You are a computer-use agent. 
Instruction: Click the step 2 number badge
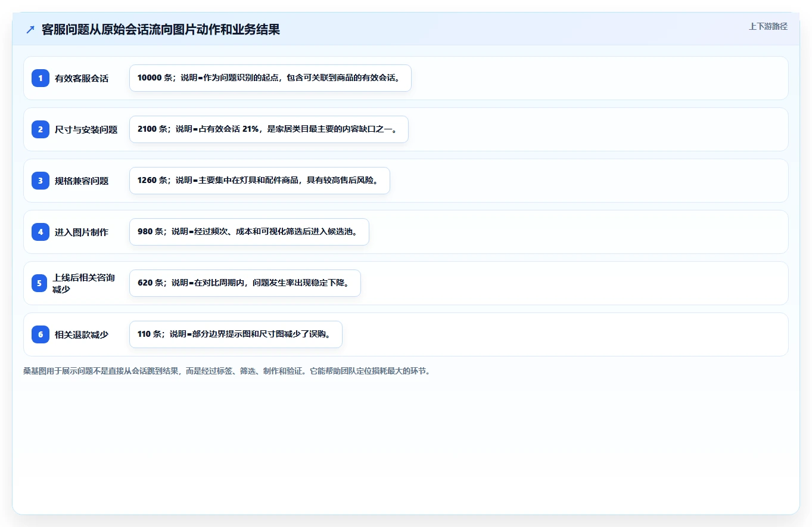click(41, 129)
